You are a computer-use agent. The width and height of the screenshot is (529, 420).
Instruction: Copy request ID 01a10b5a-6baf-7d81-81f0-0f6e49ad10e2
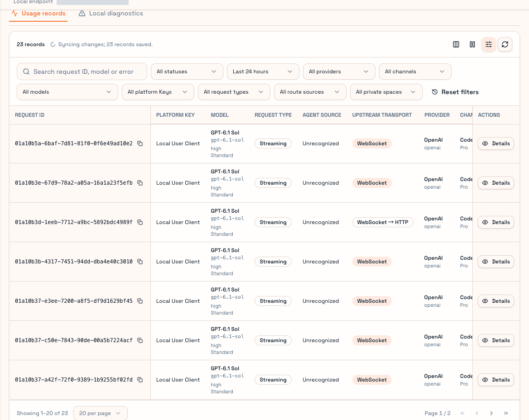coord(140,143)
